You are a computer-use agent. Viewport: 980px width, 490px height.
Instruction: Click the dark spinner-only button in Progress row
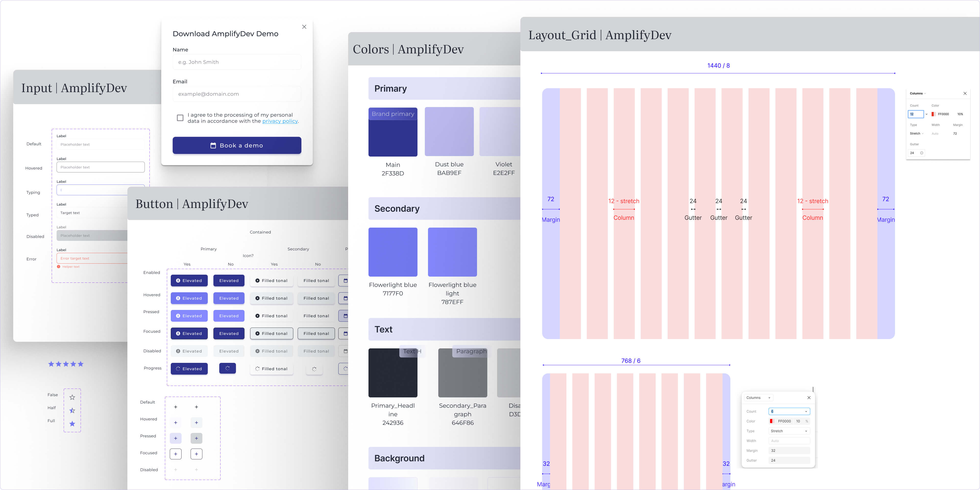(228, 368)
